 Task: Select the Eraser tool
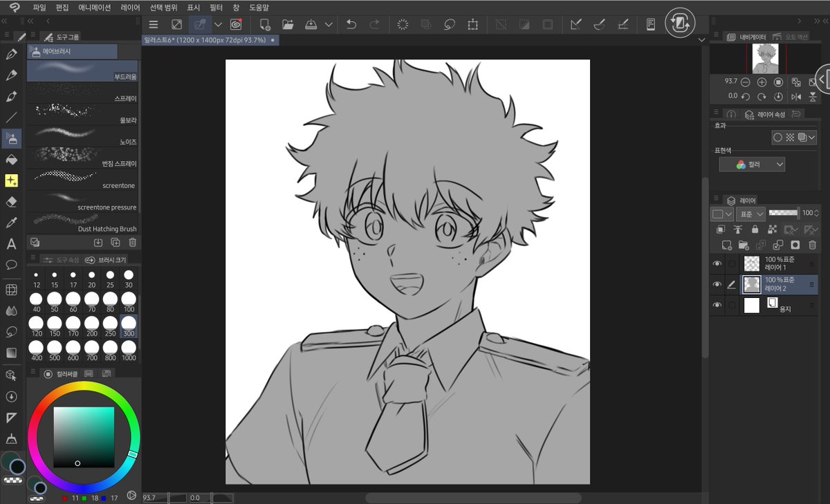pyautogui.click(x=11, y=202)
